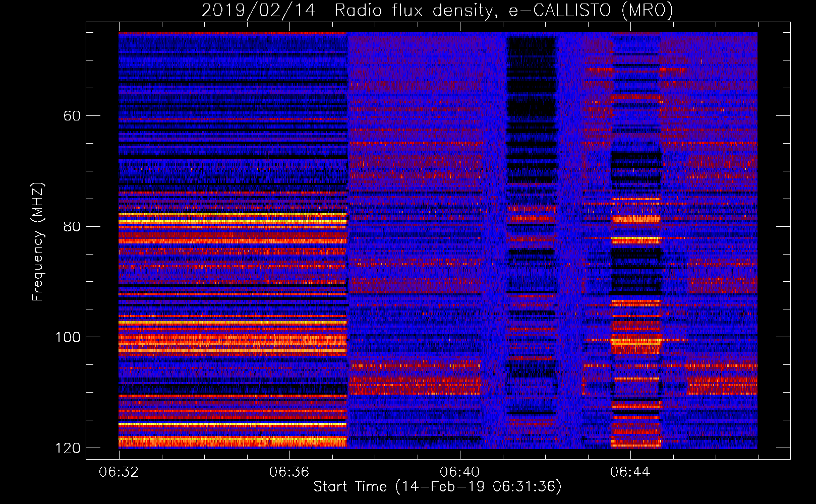Click the plot title '2019/02/14 Radio flux density, e-CALLISTO (MRO)'
The height and width of the screenshot is (504, 816).
click(x=437, y=10)
